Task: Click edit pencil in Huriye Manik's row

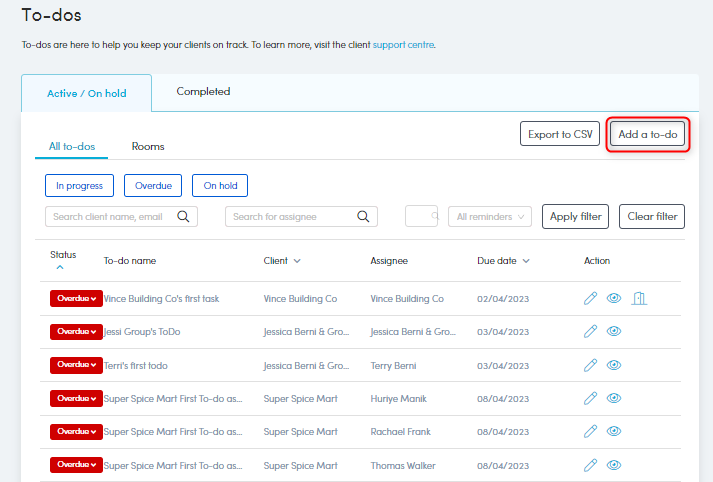Action: coord(591,398)
